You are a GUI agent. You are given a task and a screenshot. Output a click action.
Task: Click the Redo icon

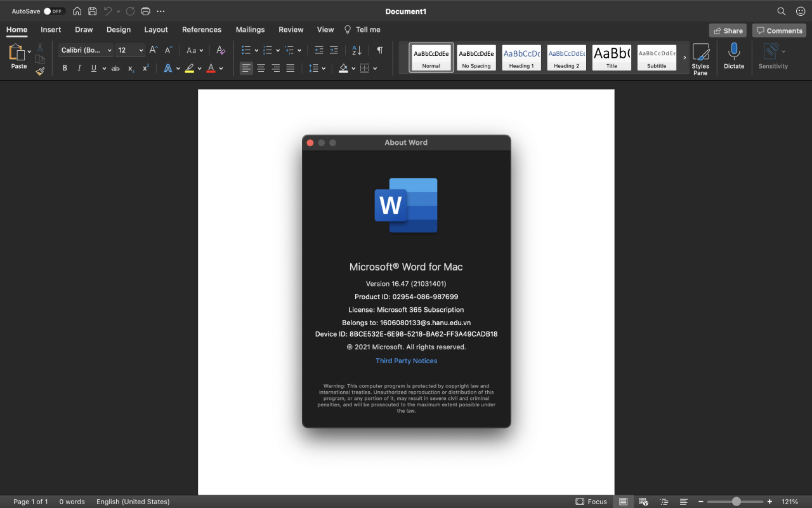[x=130, y=11]
